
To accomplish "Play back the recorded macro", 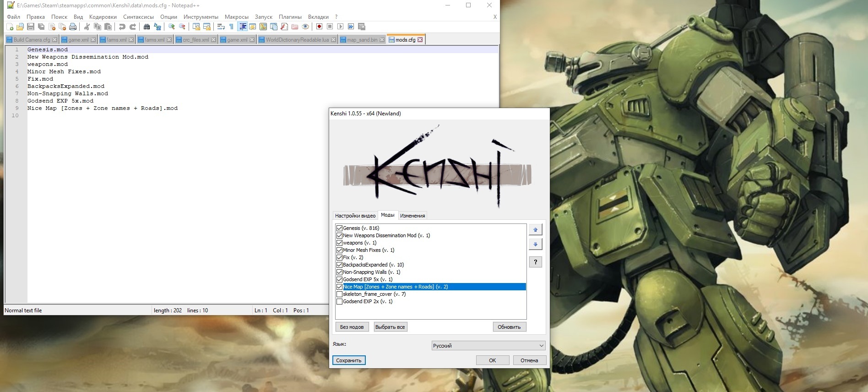I will click(x=340, y=27).
